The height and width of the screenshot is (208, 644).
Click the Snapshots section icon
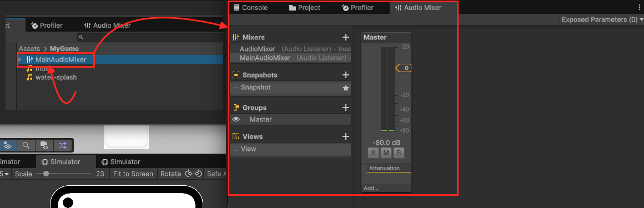coord(236,75)
